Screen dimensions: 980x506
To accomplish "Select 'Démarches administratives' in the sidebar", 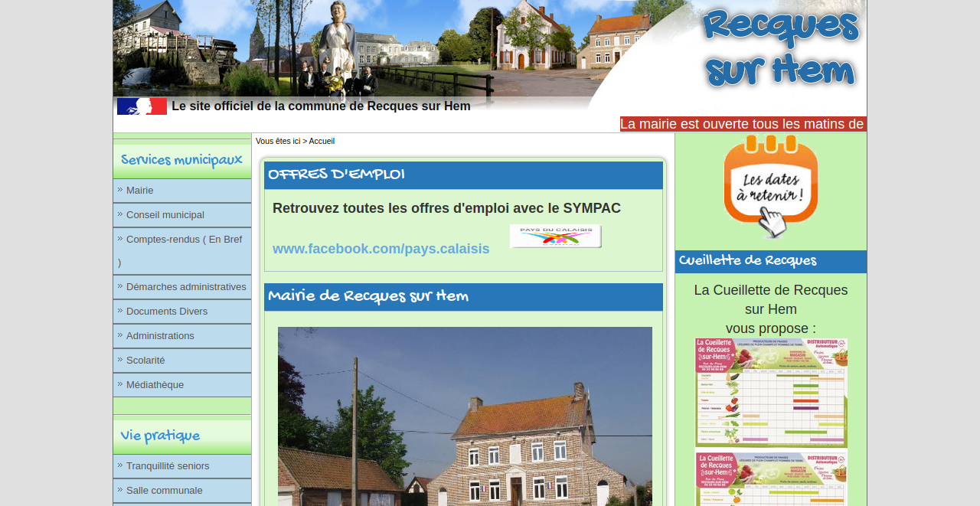I will click(186, 286).
